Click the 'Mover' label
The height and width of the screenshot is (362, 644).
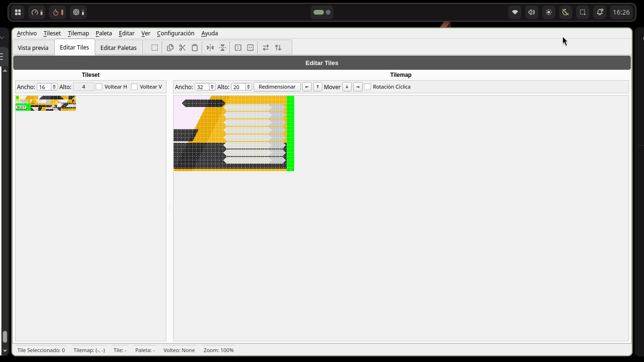click(x=332, y=87)
